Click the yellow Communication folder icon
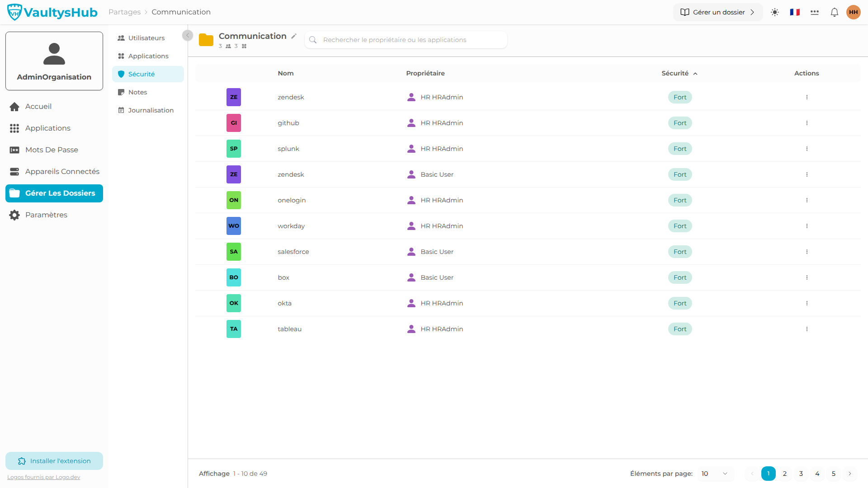Image resolution: width=868 pixels, height=488 pixels. pyautogui.click(x=206, y=40)
